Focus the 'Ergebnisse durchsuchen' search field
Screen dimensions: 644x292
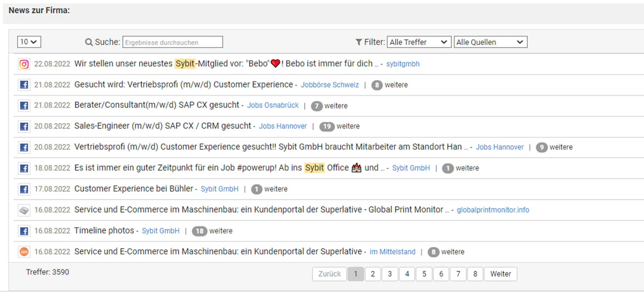pyautogui.click(x=173, y=42)
